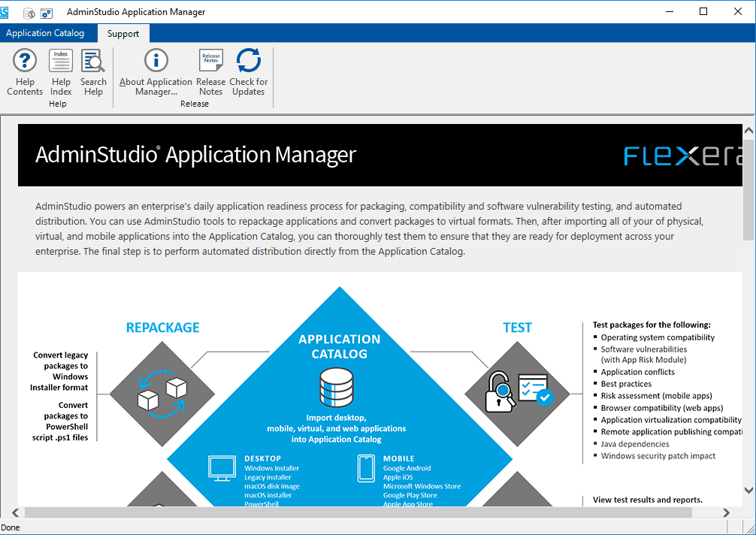Click the REPACKAGE heading
The height and width of the screenshot is (535, 756).
162,328
